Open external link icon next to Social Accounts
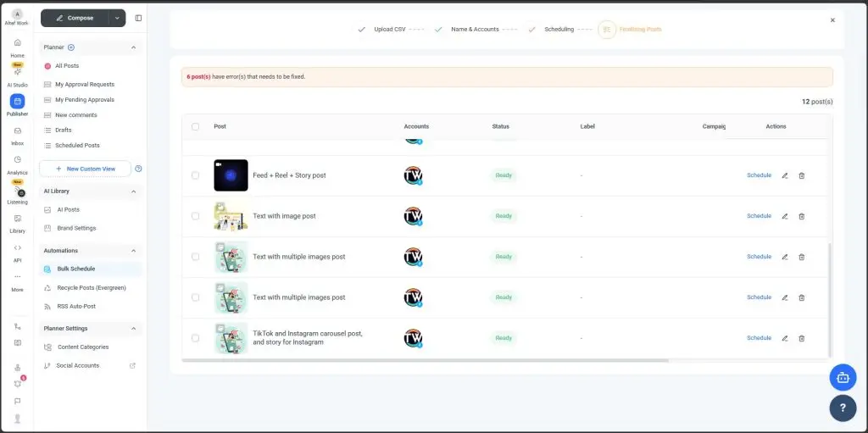Image resolution: width=868 pixels, height=433 pixels. coord(132,366)
